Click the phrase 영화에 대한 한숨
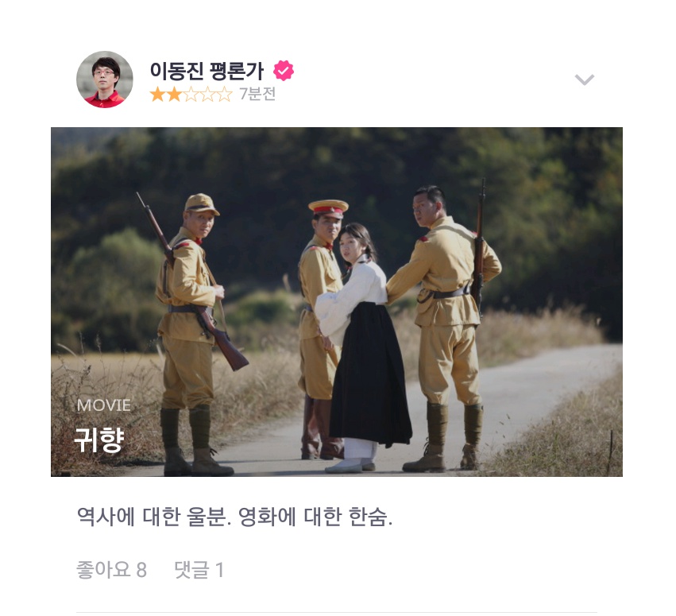 click(x=315, y=517)
